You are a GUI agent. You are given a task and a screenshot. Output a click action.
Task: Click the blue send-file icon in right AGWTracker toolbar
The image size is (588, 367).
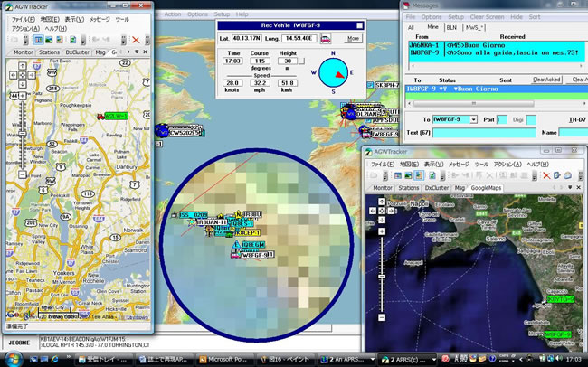[557, 175]
